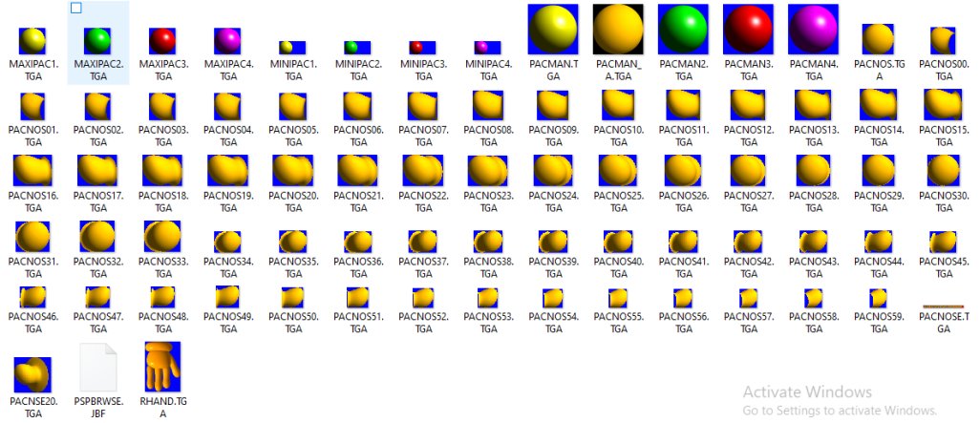Image resolution: width=980 pixels, height=423 pixels.
Task: Click the file name text PACNOS03.TGA
Action: pos(163,137)
